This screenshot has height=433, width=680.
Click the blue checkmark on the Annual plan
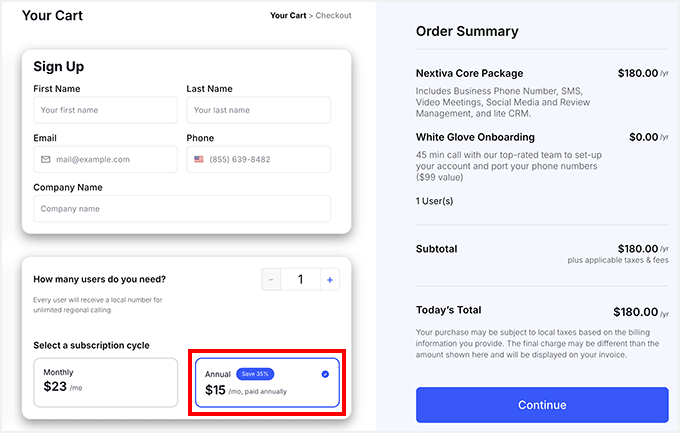tap(325, 374)
